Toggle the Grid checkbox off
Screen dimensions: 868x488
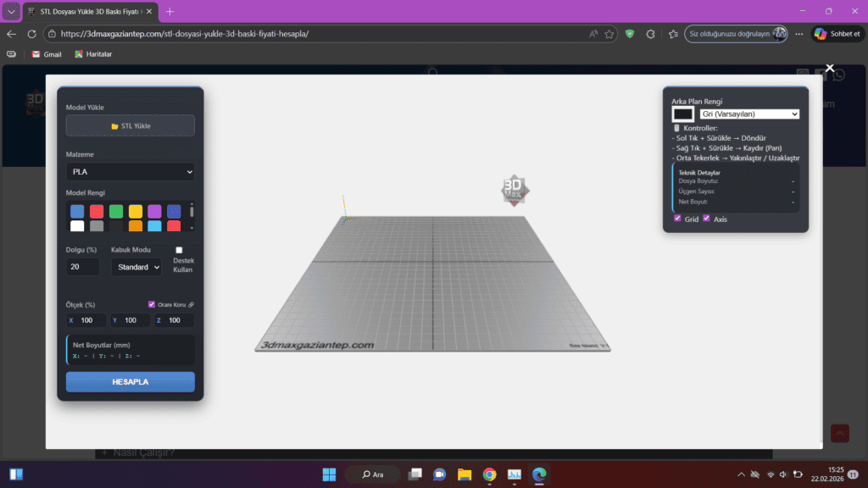pos(677,219)
